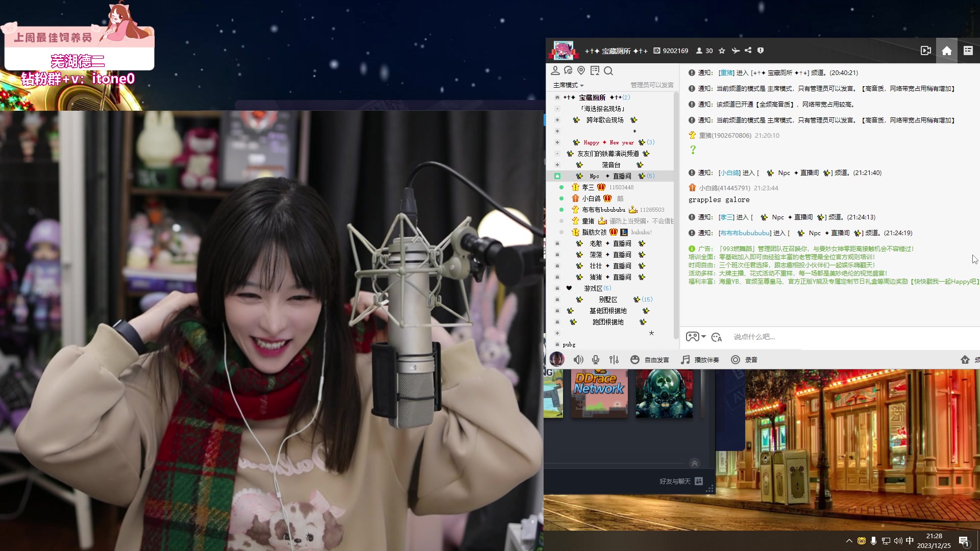
Task: Switch to the list panel tab
Action: (x=968, y=51)
